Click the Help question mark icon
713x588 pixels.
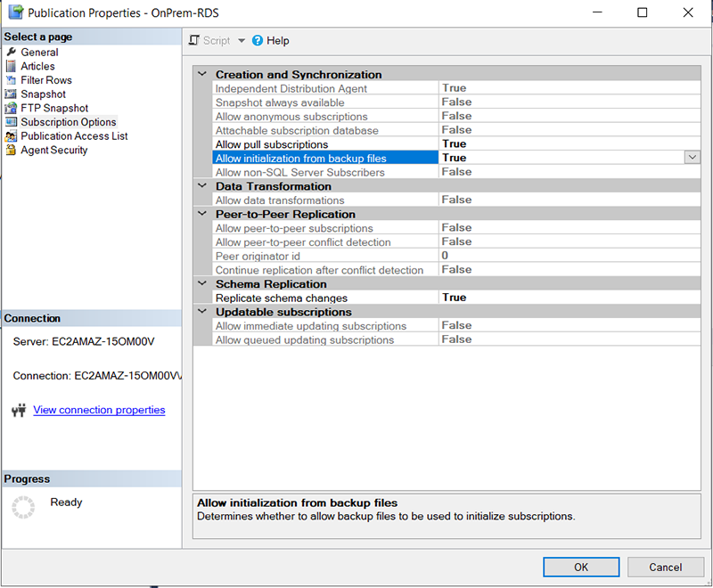pos(258,41)
